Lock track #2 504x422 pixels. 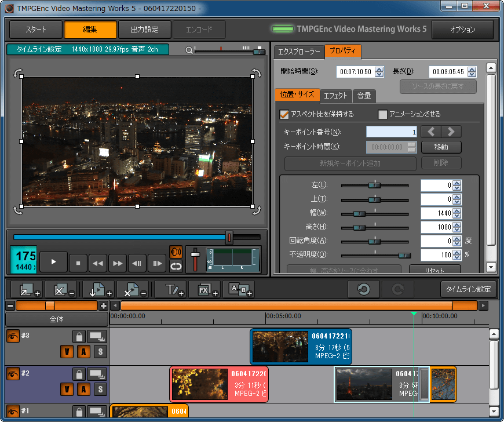click(x=79, y=374)
